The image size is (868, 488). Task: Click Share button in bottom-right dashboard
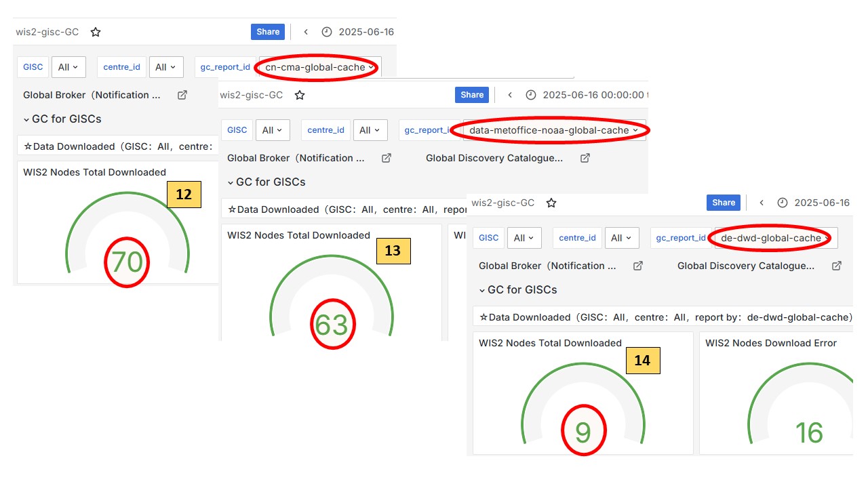(x=723, y=203)
